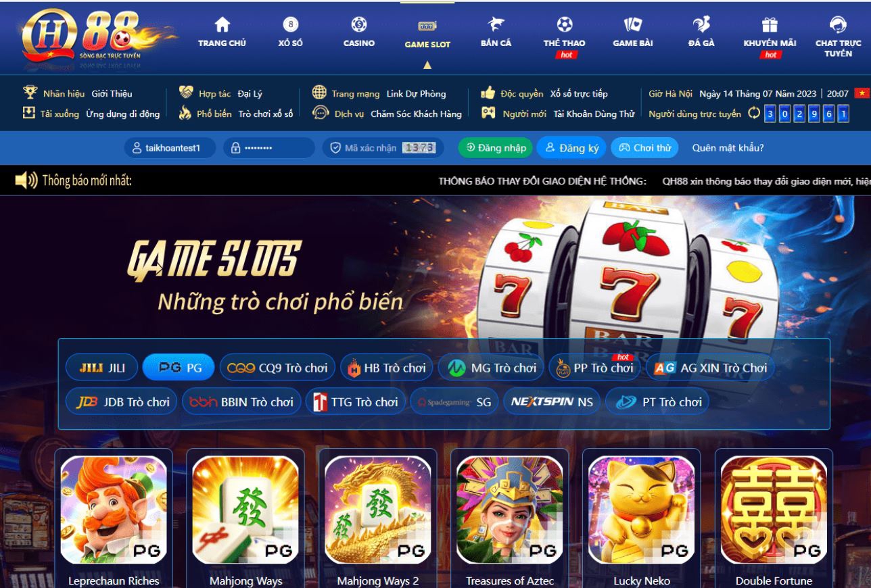Switch to CQ9 Trò chơi provider
The image size is (871, 588).
(277, 368)
